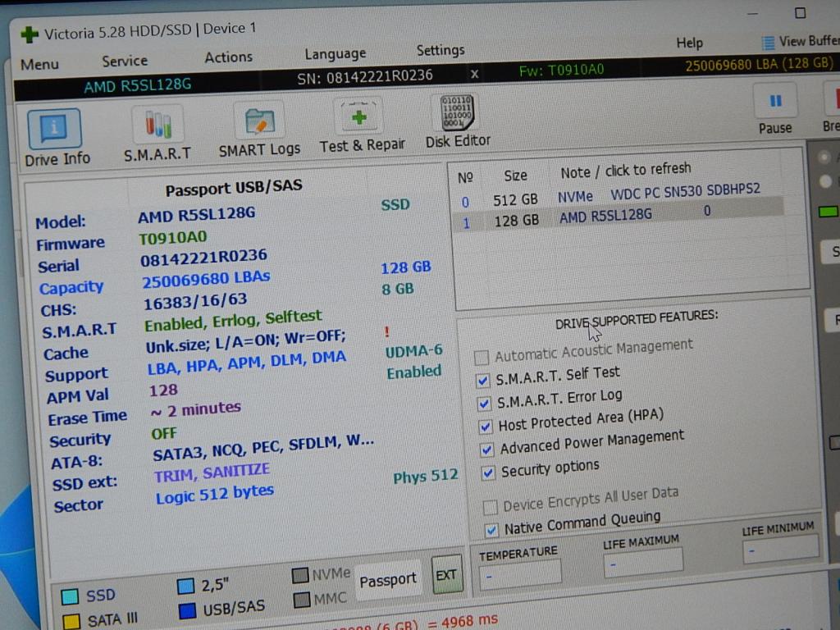Toggle Native Command Queuing checkbox
The image size is (840, 630).
click(491, 531)
